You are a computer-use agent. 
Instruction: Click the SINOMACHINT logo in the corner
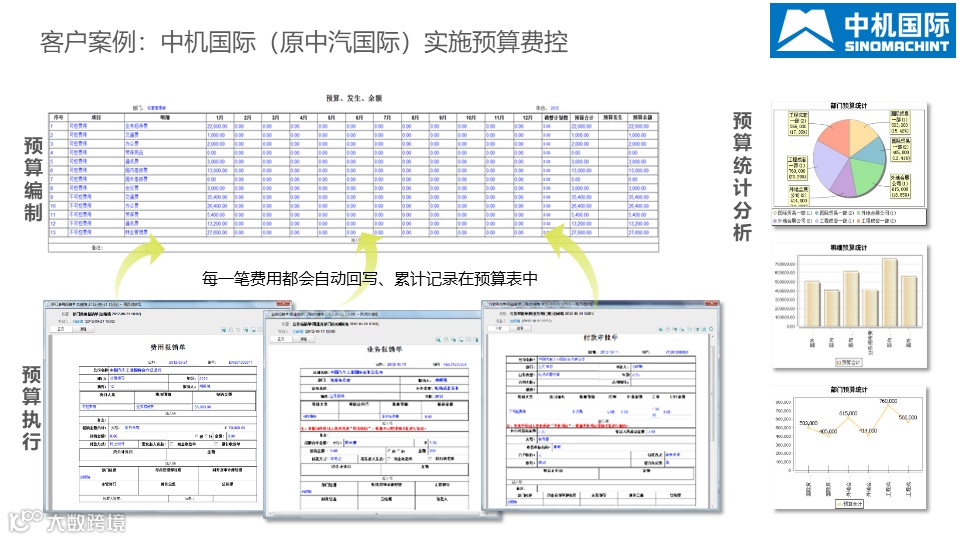pos(863,31)
